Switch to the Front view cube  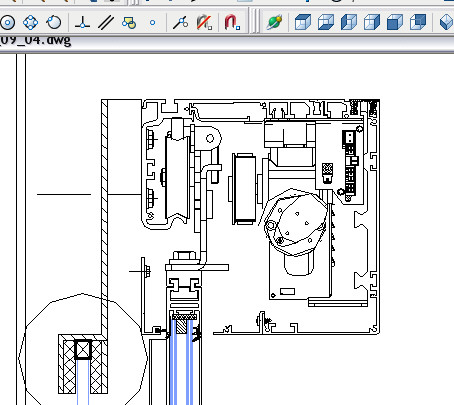tap(395, 23)
